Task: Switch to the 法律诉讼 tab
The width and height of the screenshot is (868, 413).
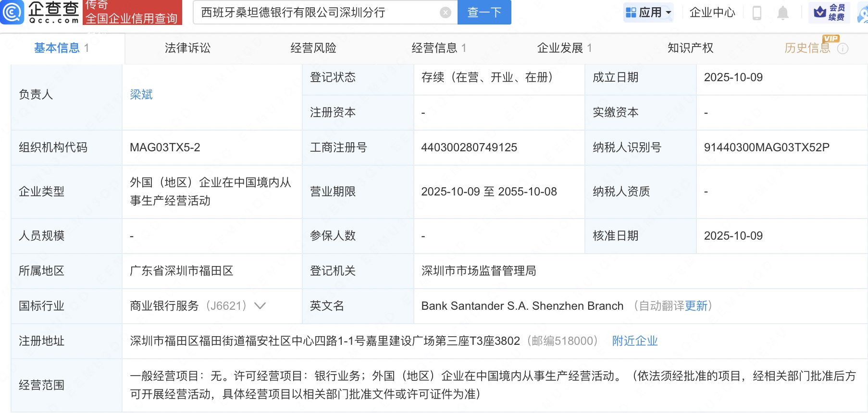Action: 187,48
